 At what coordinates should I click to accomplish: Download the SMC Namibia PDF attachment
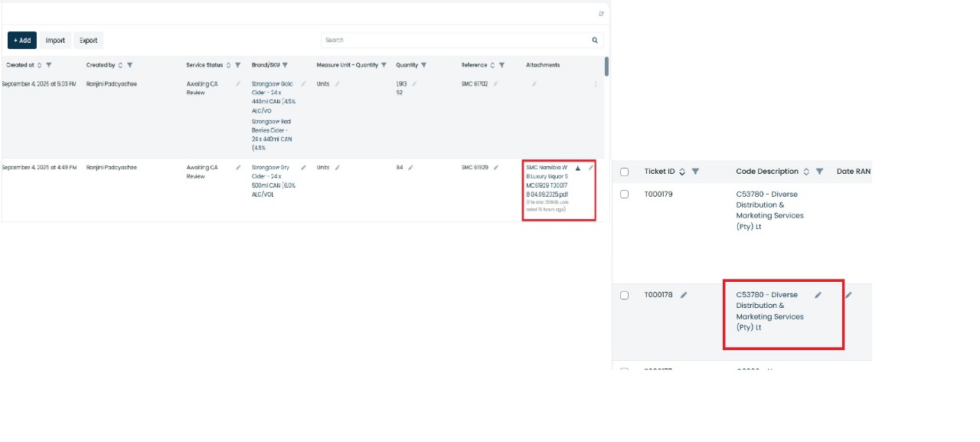click(578, 168)
